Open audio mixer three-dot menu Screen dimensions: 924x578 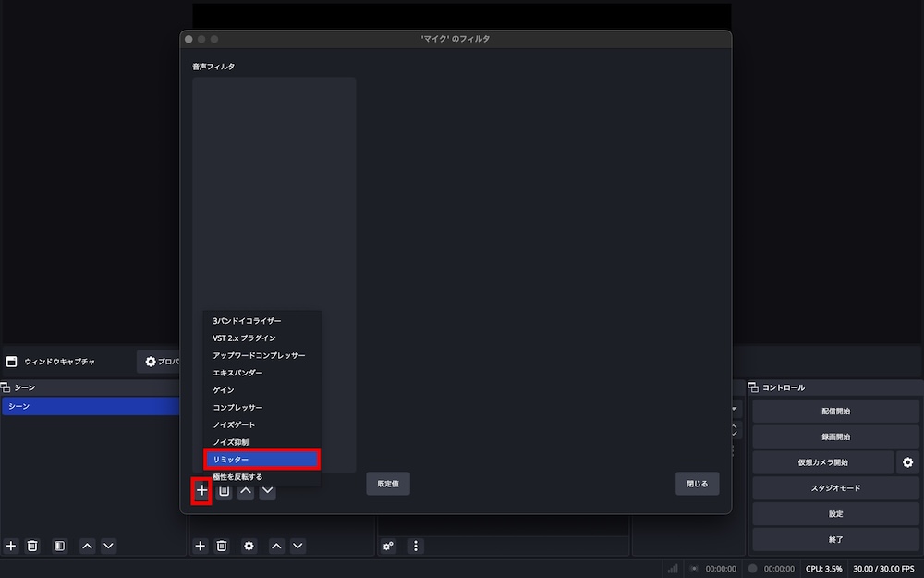coord(416,546)
